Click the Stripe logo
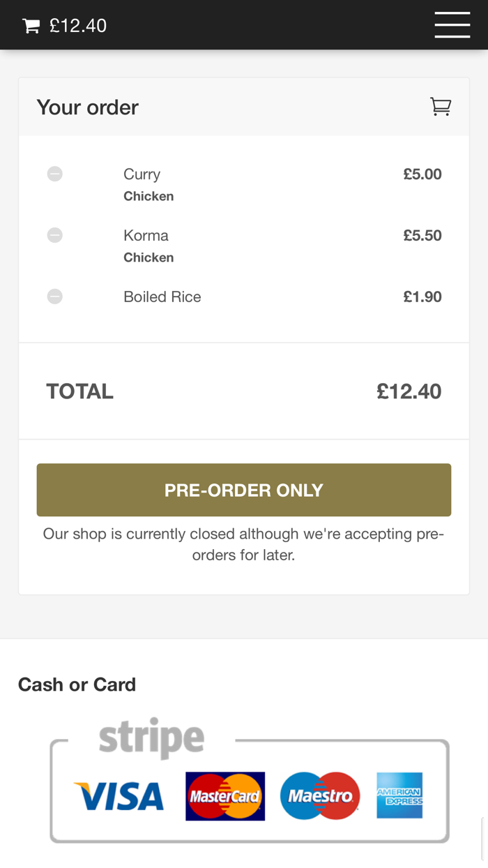488x868 pixels. (x=151, y=738)
